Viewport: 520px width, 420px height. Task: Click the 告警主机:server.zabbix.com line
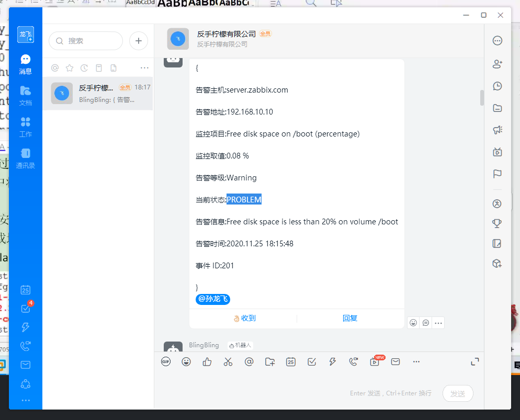click(x=242, y=90)
